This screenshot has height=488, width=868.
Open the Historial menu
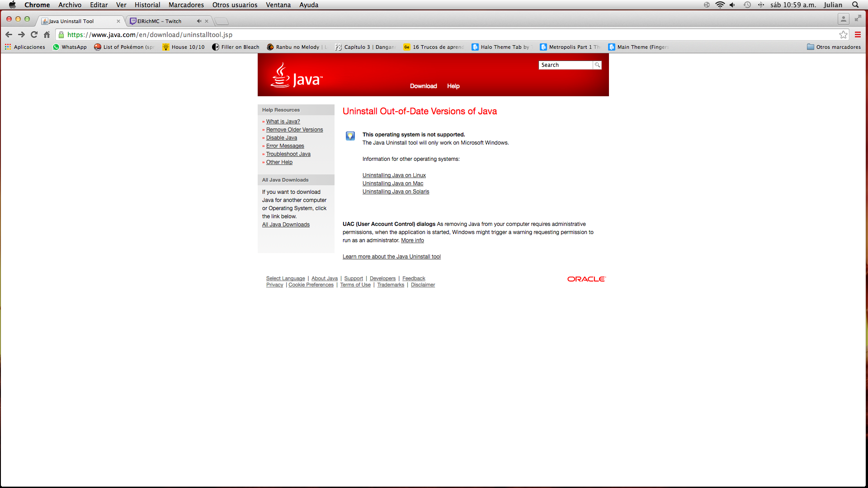coord(147,5)
